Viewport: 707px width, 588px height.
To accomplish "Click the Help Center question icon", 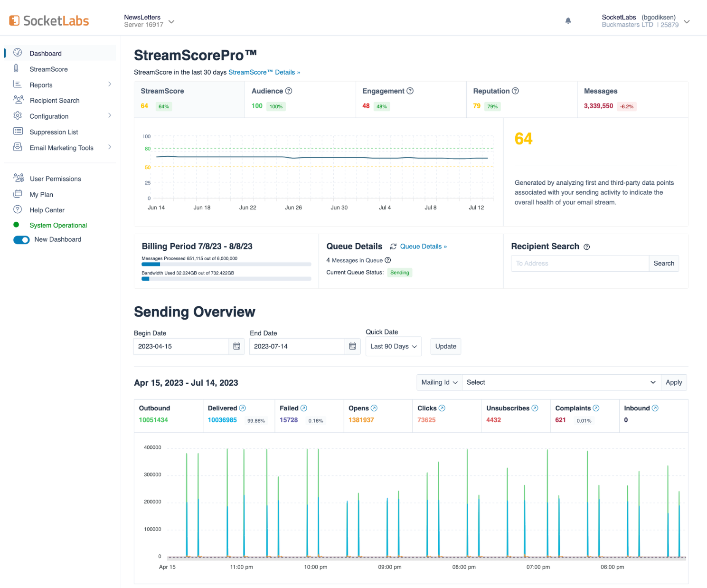I will pos(18,209).
